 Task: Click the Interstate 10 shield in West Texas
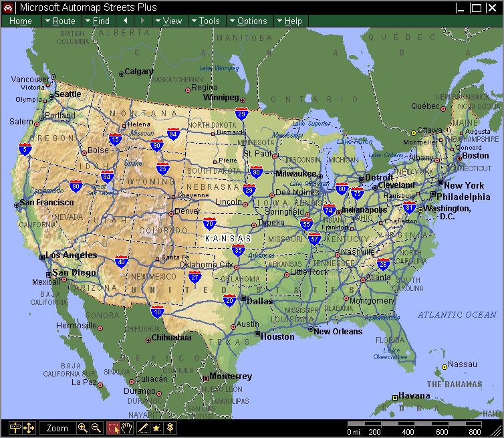(x=157, y=312)
